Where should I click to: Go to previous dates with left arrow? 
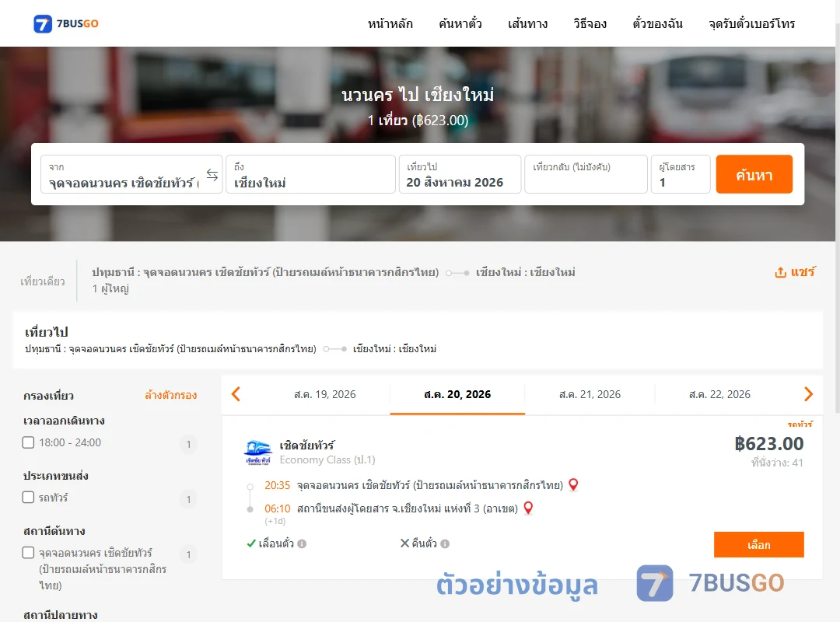tap(236, 394)
